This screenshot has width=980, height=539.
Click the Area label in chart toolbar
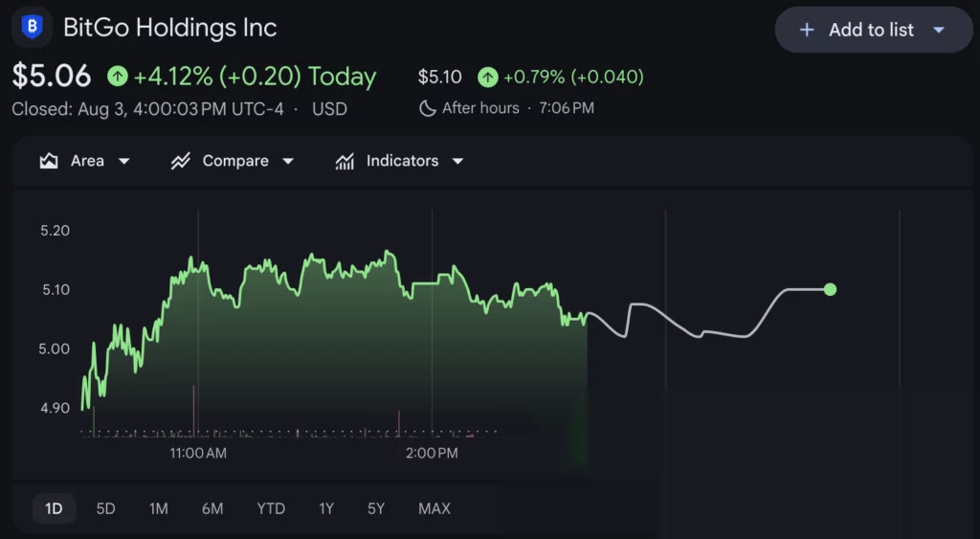tap(87, 161)
